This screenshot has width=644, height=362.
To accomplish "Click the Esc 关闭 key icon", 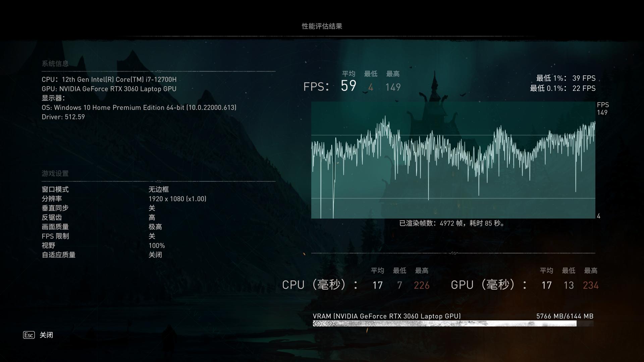I will click(x=29, y=335).
